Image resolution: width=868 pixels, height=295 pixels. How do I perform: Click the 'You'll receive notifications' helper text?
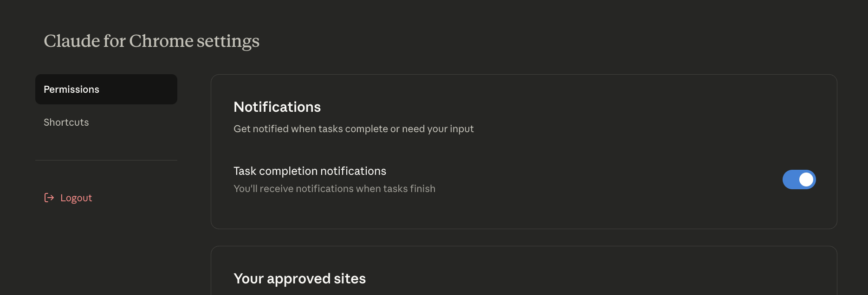coord(334,189)
